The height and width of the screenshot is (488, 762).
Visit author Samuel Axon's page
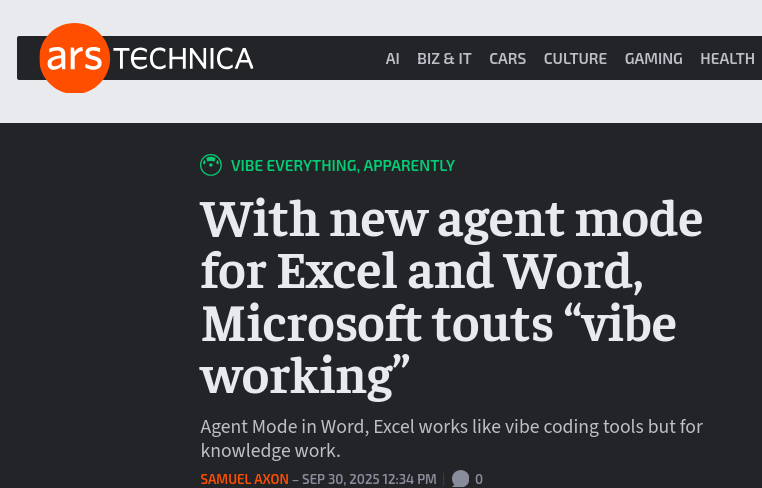[x=244, y=479]
